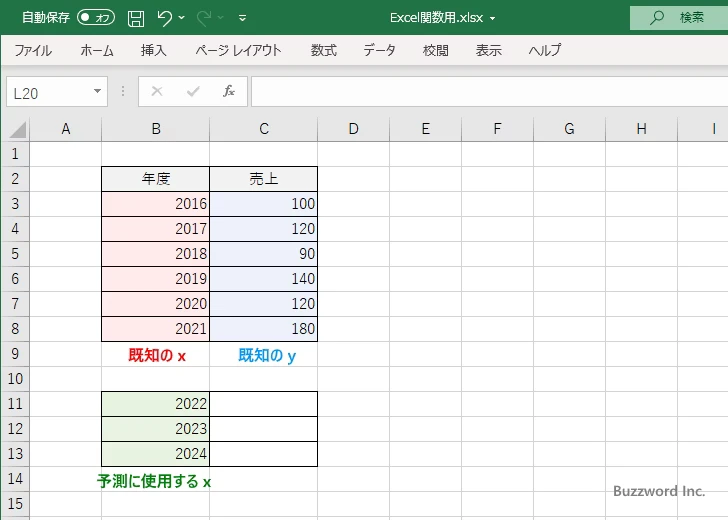The height and width of the screenshot is (520, 728).
Task: Select column E header
Action: click(x=426, y=129)
